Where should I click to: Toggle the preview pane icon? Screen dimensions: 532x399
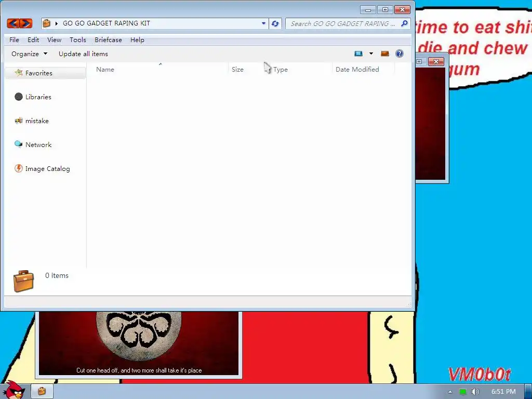(385, 54)
